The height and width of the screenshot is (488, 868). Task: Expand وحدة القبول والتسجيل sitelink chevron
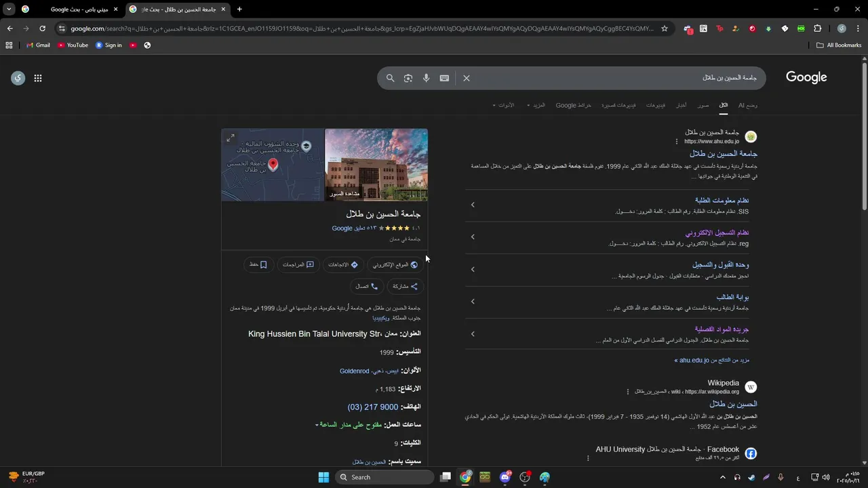click(x=473, y=269)
